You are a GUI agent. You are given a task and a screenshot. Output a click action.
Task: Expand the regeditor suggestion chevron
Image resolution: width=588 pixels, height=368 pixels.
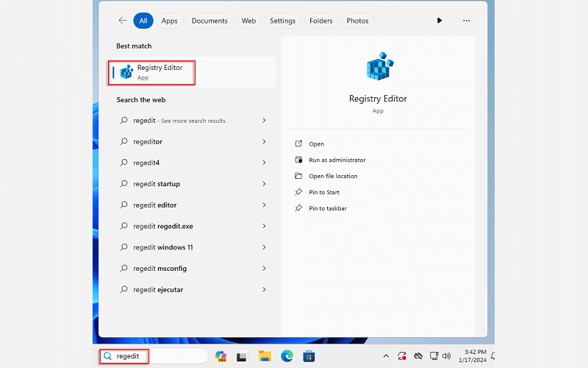[x=264, y=141]
